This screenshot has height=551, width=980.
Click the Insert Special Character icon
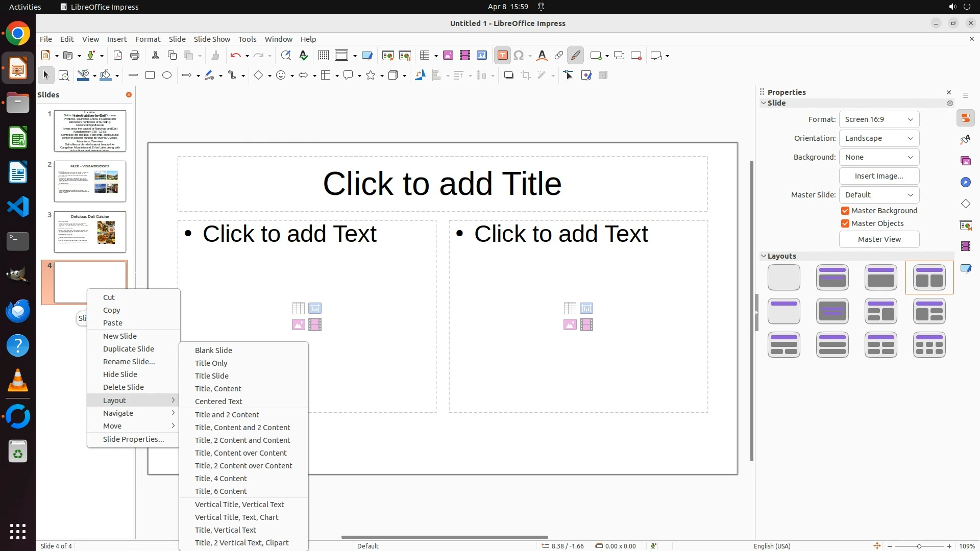(x=519, y=56)
